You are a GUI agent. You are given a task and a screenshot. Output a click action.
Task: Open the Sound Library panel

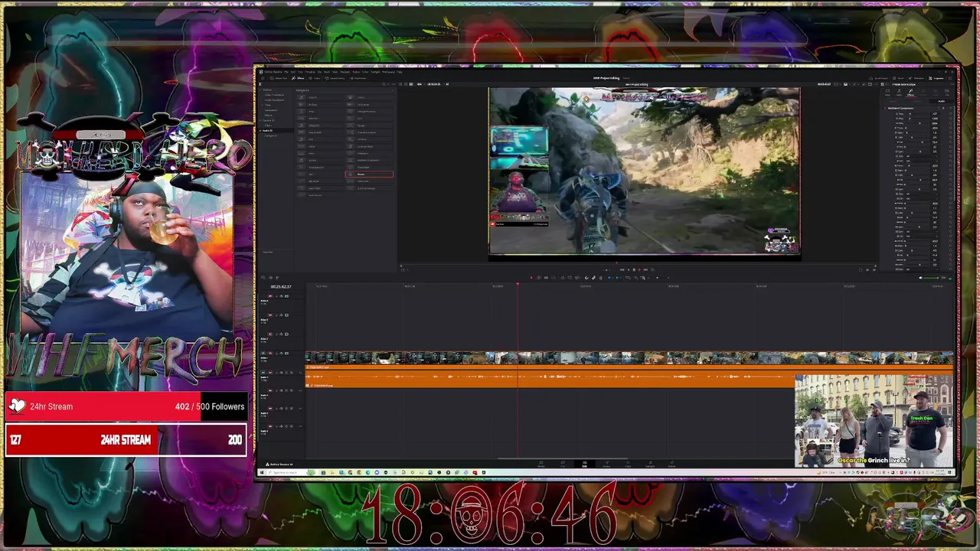point(335,78)
